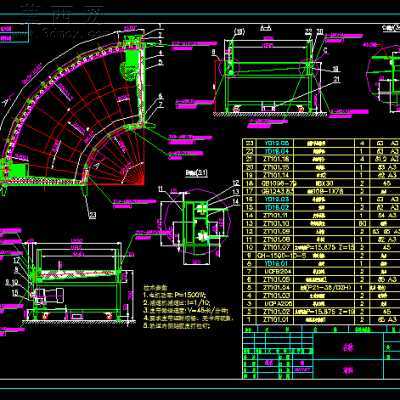Select balloon number 23 below plan view

coord(93,215)
